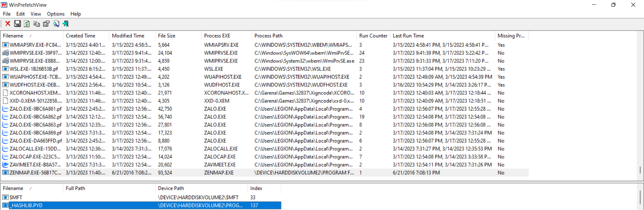This screenshot has width=644, height=210.
Task: Select ZALO.EXE-9BC6A869.pf row
Action: (36, 133)
